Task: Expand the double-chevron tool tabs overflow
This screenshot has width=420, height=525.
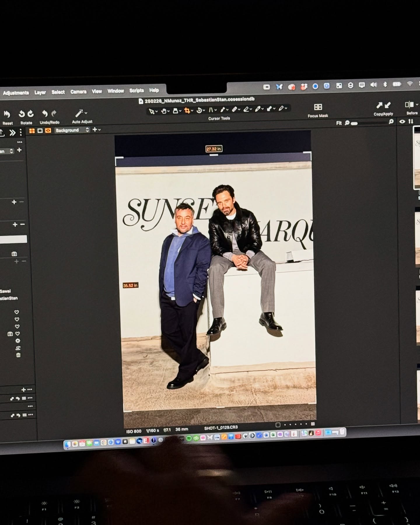Action: click(x=12, y=133)
